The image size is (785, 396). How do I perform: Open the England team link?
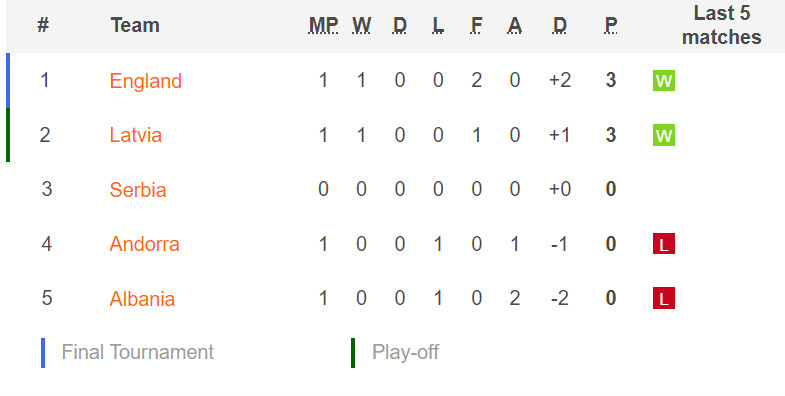(x=146, y=81)
